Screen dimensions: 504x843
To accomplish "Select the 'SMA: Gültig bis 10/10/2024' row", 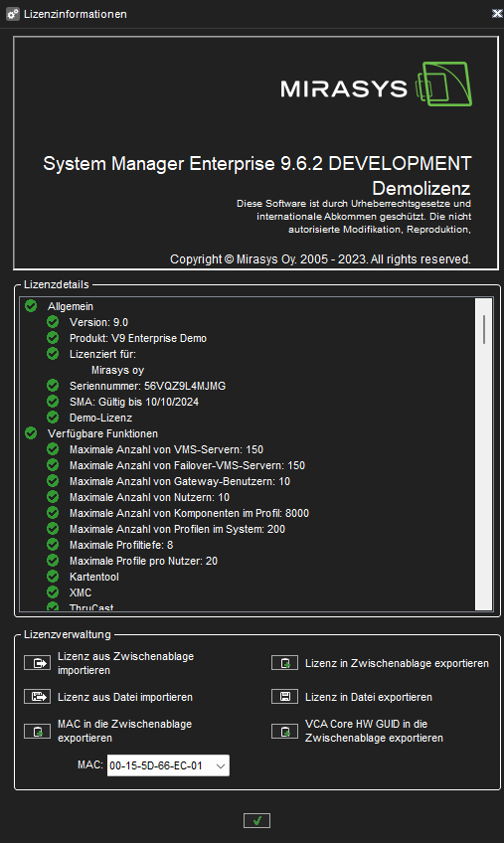I will coord(134,403).
